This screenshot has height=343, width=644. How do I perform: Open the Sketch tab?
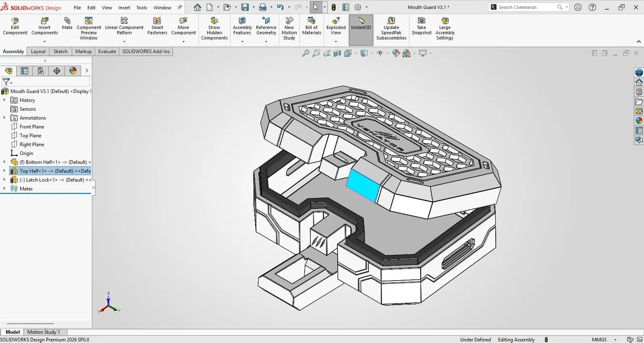(60, 52)
